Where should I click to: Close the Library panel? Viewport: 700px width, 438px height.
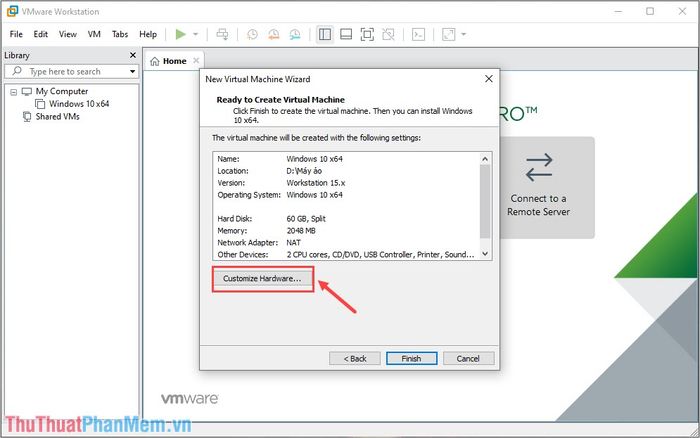(x=133, y=55)
